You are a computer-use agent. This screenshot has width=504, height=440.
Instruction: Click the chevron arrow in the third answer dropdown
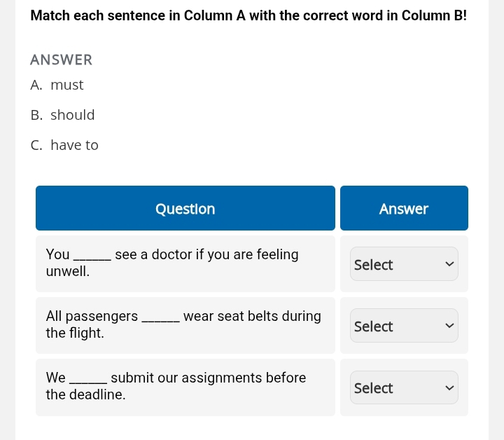(x=448, y=387)
